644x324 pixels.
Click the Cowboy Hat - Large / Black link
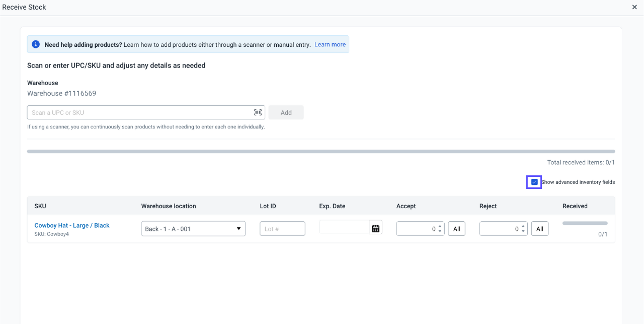pyautogui.click(x=71, y=225)
